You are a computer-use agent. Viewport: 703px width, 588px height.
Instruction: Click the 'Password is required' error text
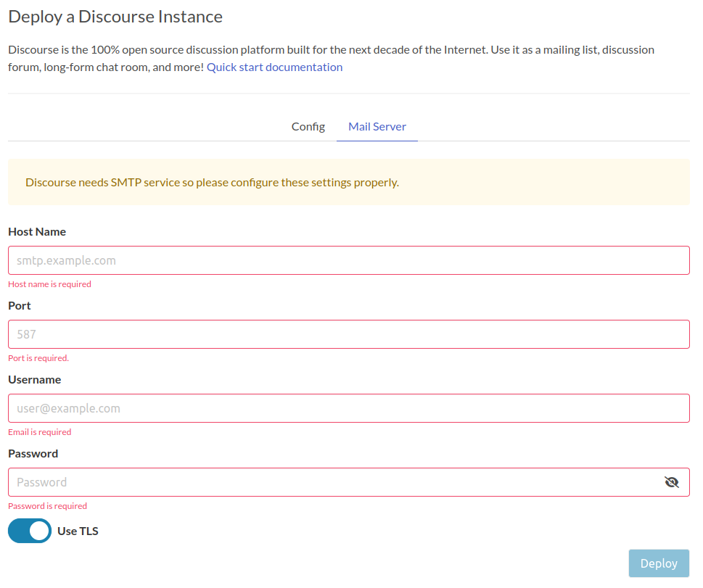46,505
